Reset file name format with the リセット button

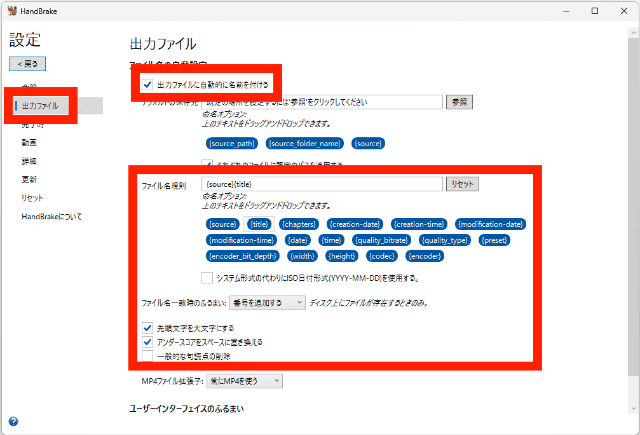point(462,184)
